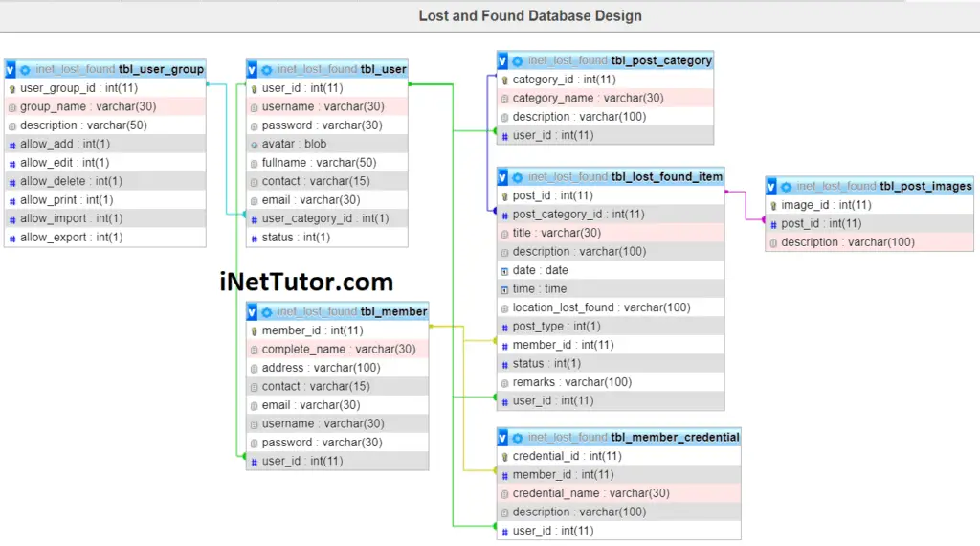Select tbl_user_group table title

(x=161, y=69)
